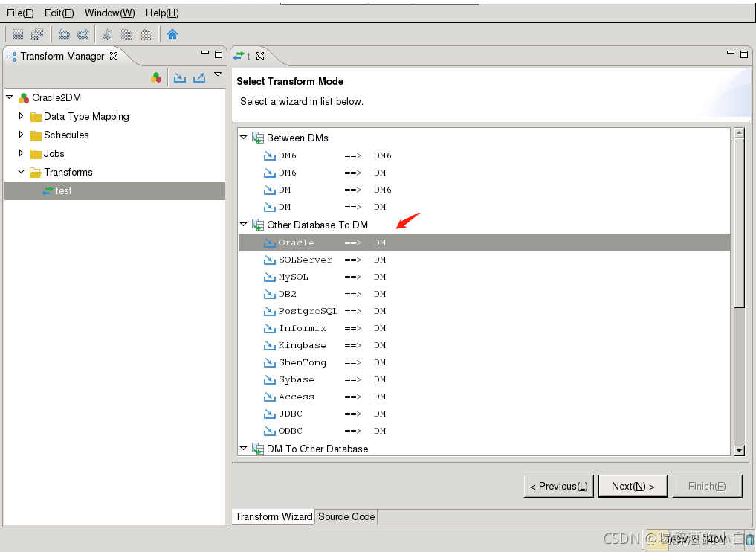This screenshot has height=552, width=756.
Task: Click the Redo arrow icon
Action: 83,34
